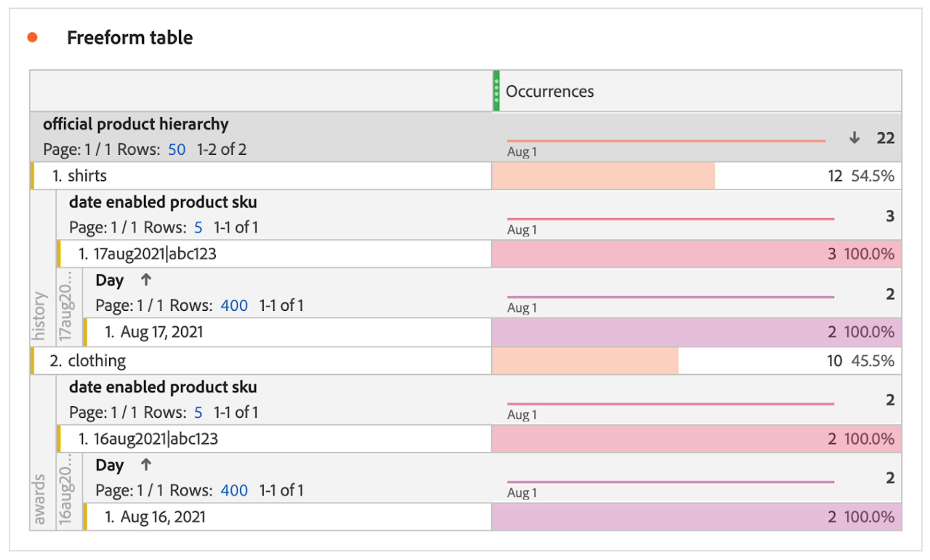Viewport: 930px width, 560px height.
Task: Click the green Occurrences column drag handle
Action: click(x=496, y=91)
